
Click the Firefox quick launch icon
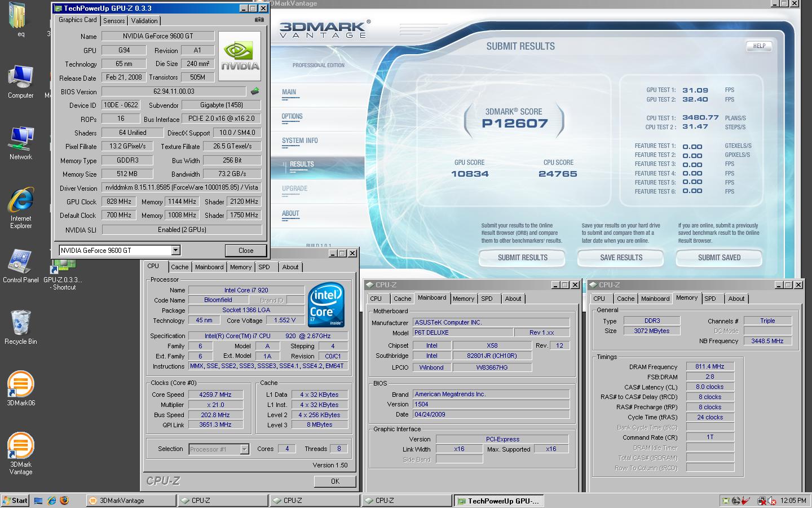(x=64, y=501)
